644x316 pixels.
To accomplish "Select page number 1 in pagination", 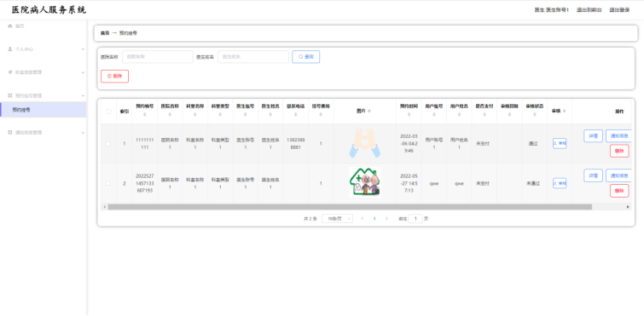I will pyautogui.click(x=374, y=218).
